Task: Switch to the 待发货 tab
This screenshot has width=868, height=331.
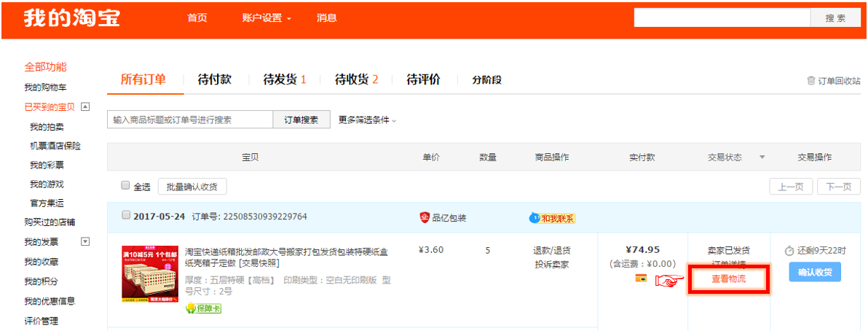Action: 285,79
